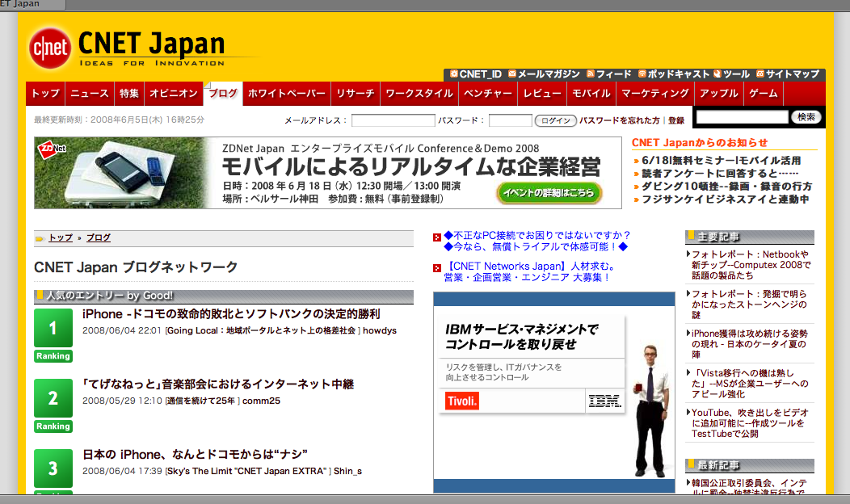The height and width of the screenshot is (504, 850).
Task: Open iPhone ドコモの致命的敗北 blog entry
Action: (231, 314)
